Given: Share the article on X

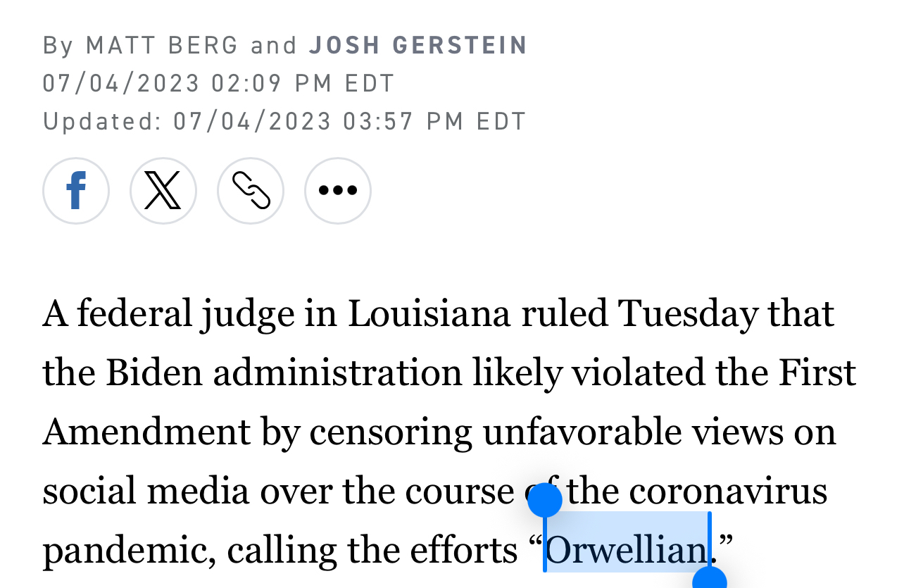Looking at the screenshot, I should 163,191.
